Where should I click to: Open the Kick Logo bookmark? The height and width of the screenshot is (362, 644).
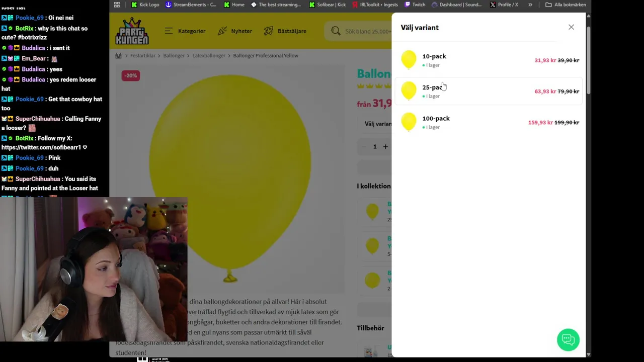click(x=145, y=5)
